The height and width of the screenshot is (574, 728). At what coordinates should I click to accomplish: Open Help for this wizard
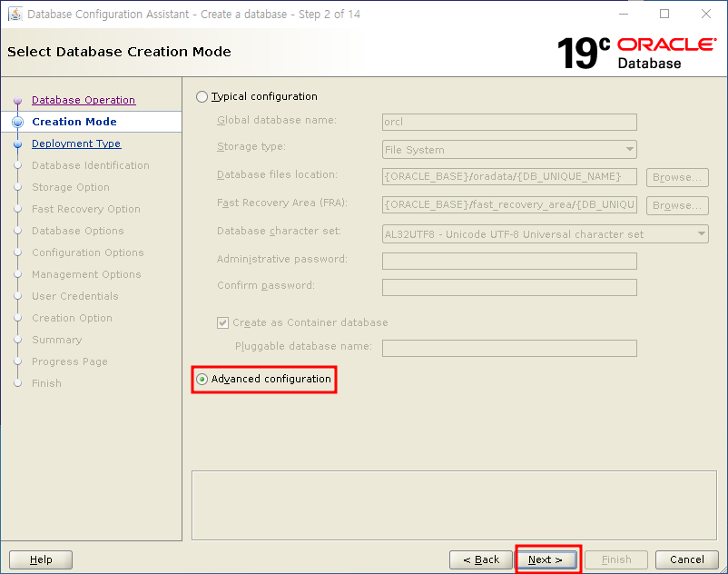coord(41,559)
